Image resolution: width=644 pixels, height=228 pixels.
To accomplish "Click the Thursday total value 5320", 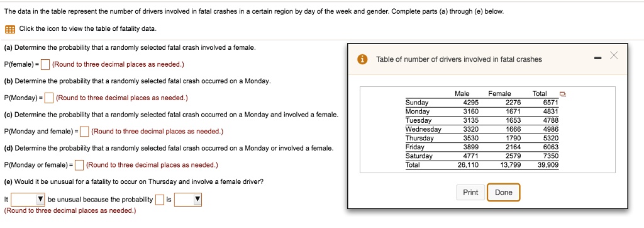I will click(x=550, y=139).
